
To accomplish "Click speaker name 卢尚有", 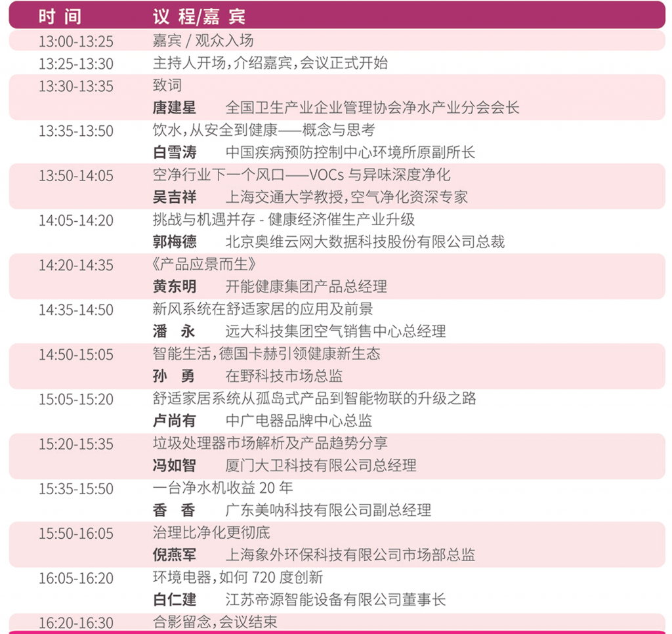I will 175,421.
